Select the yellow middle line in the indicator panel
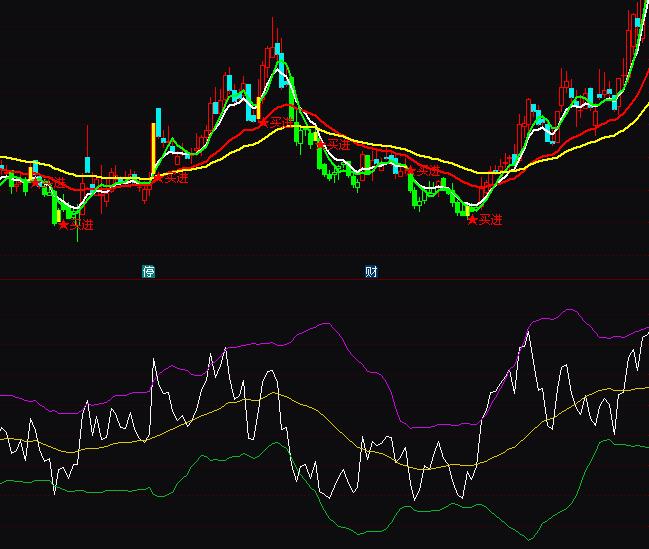The image size is (649, 549). click(x=200, y=416)
